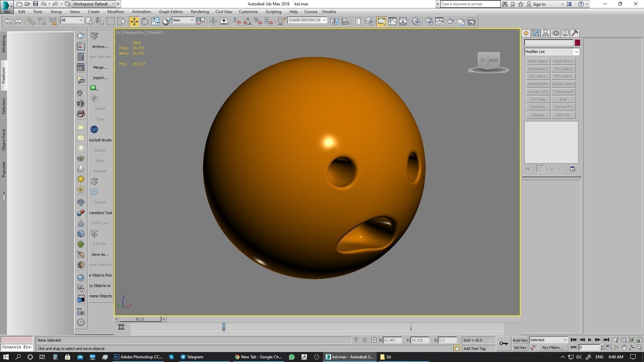
Task: Toggle Window/Crossing selection mode
Action: 121,21
